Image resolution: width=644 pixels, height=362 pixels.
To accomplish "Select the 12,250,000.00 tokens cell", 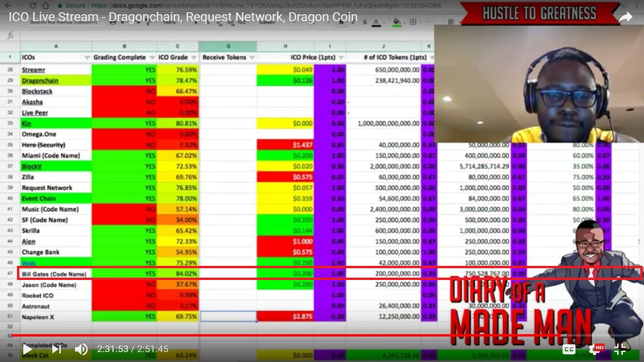I will tap(384, 317).
